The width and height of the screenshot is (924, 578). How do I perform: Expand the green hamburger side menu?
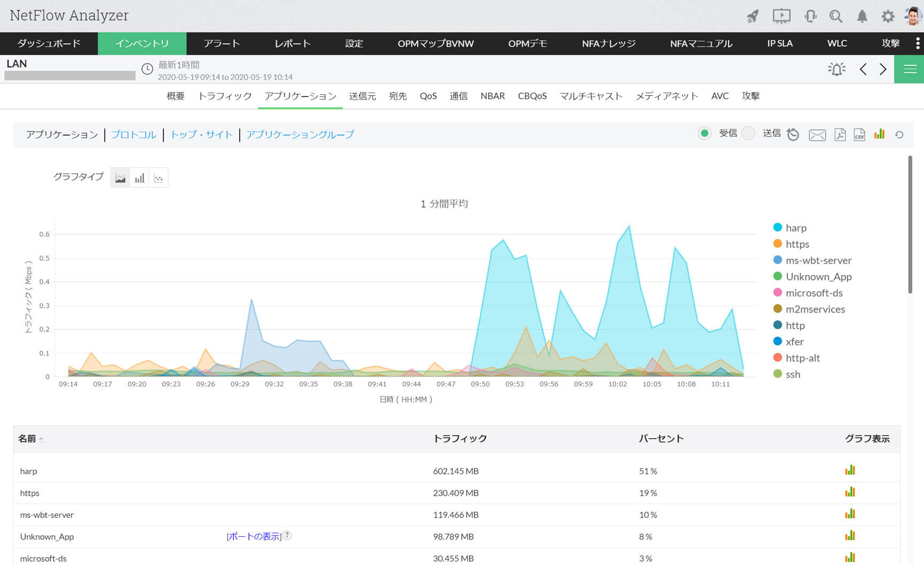click(910, 69)
